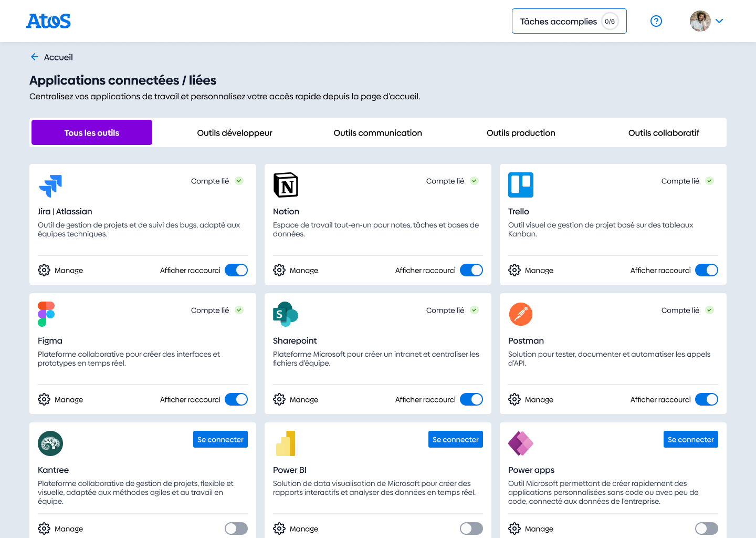The width and height of the screenshot is (756, 538).
Task: Connect Power apps with Se connecter
Action: pyautogui.click(x=691, y=439)
